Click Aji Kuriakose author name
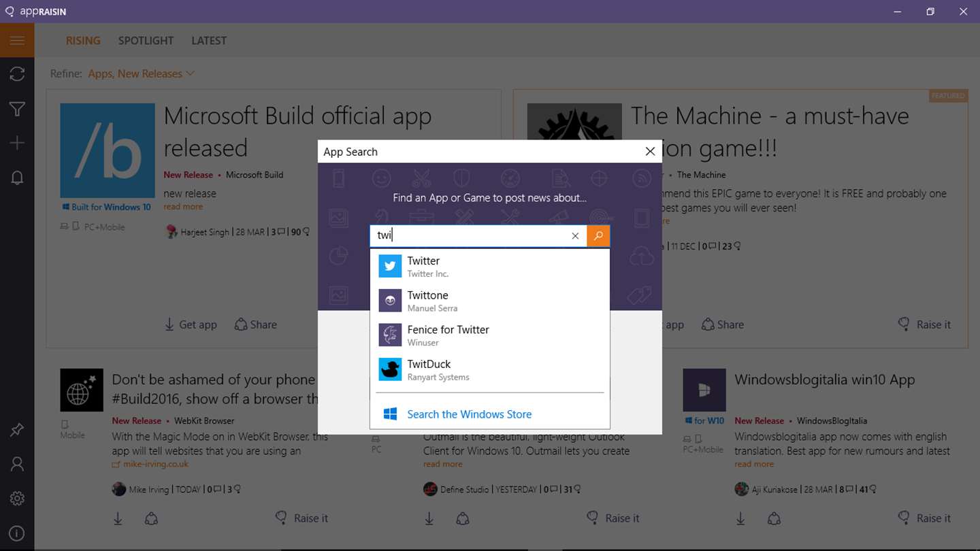The image size is (980, 551). (774, 489)
